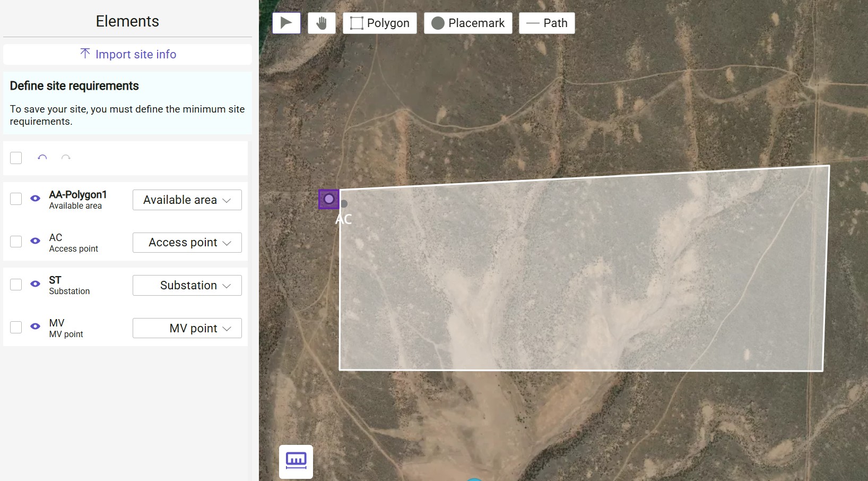Click the available area polygon on the map
868x481 pixels.
(x=584, y=271)
